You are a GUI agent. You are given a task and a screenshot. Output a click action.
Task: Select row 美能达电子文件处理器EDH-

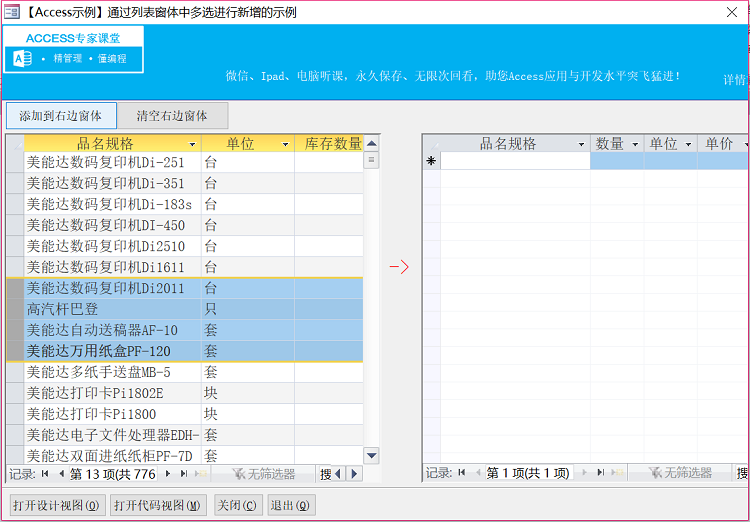(x=185, y=435)
